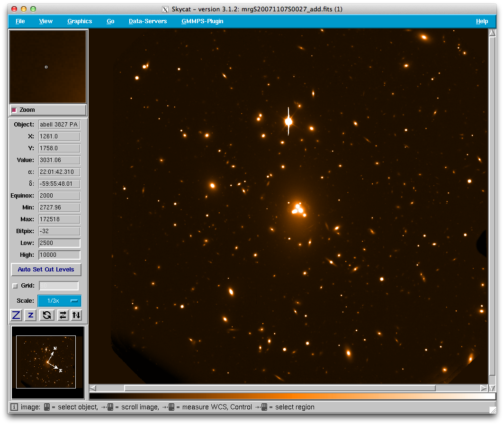This screenshot has width=504, height=425.
Task: Click the right ascension α field
Action: point(60,172)
